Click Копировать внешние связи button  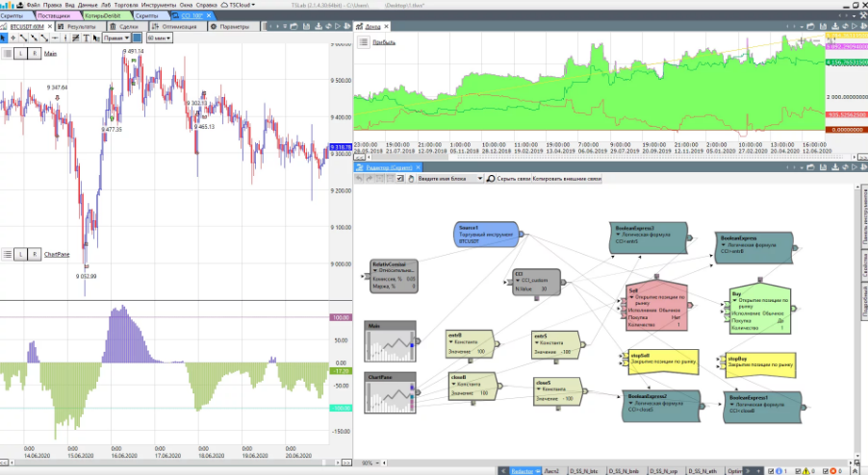coord(566,179)
